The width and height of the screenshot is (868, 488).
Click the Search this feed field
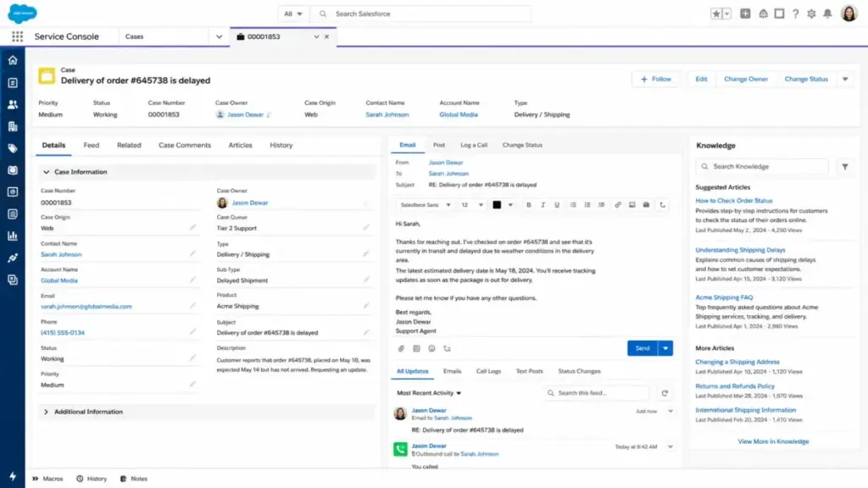[597, 393]
